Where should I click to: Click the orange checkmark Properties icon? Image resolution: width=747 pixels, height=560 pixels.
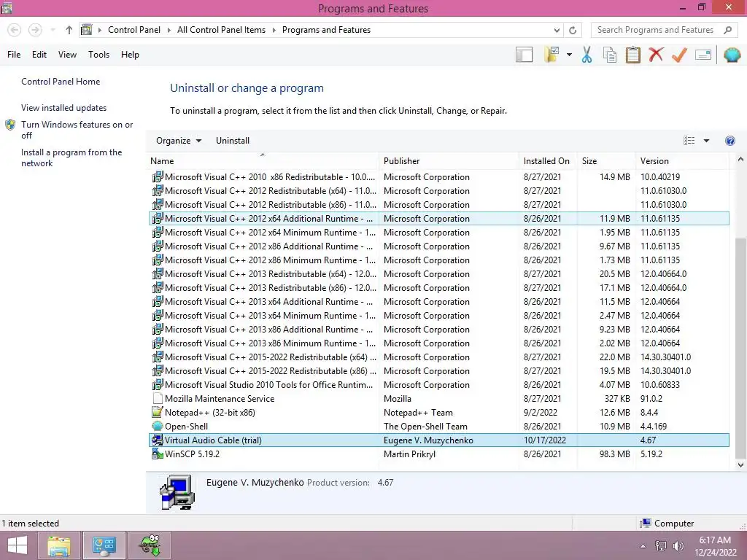coord(679,55)
